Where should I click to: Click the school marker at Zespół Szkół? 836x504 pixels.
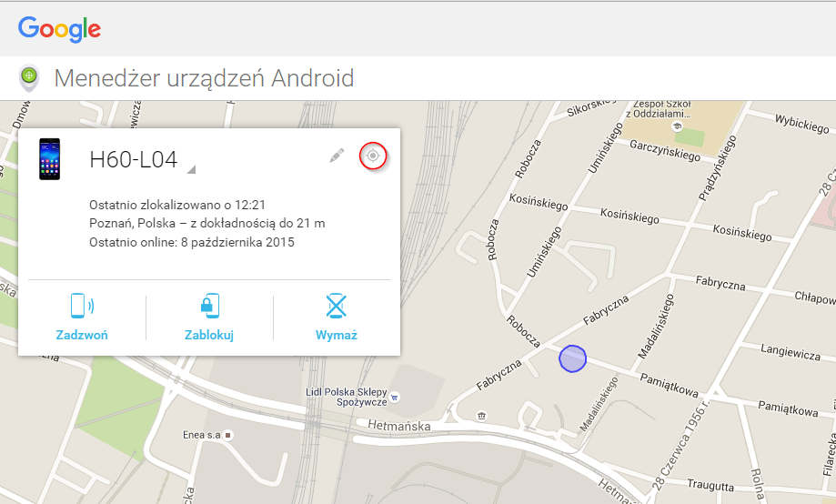click(677, 126)
